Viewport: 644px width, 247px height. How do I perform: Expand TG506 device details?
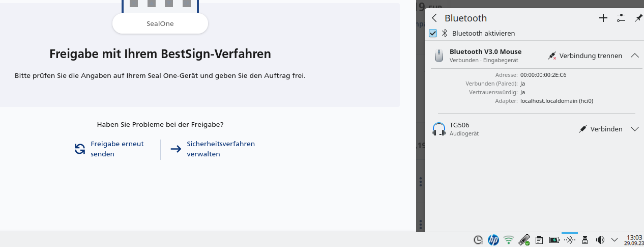[x=634, y=129]
